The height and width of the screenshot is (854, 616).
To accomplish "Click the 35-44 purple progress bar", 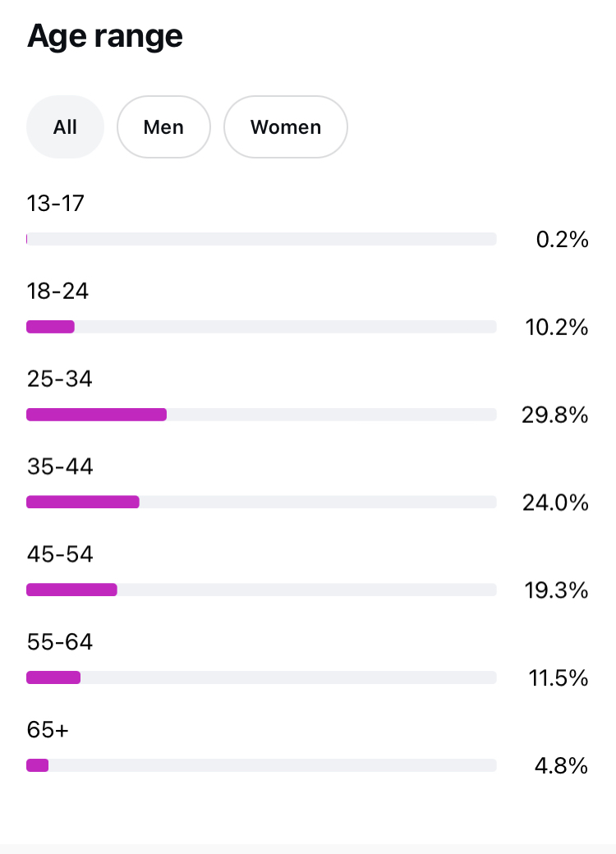I will point(83,503).
